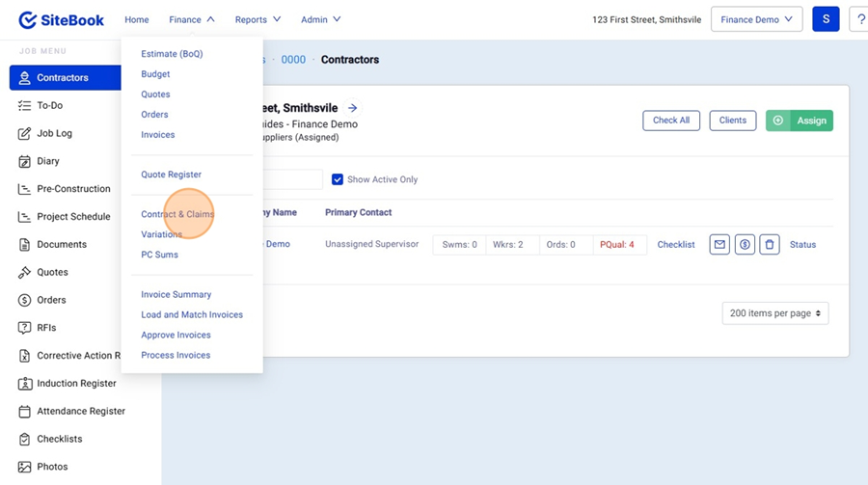Viewport: 868px width, 485px height.
Task: Open the help question mark icon
Action: click(858, 19)
